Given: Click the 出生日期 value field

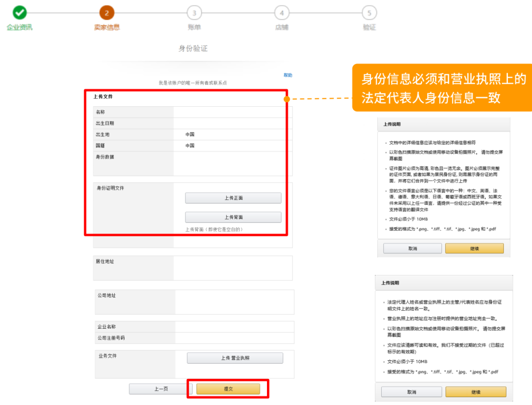Looking at the screenshot, I should 233,123.
